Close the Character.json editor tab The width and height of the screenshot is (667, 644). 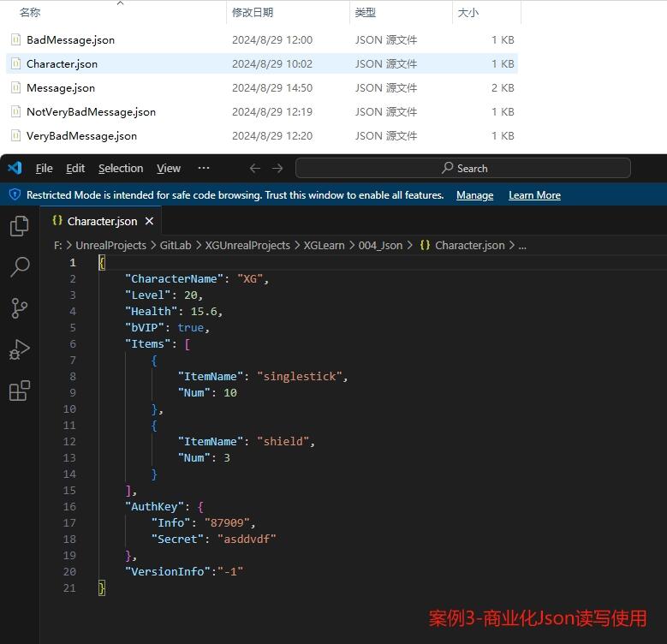(149, 221)
